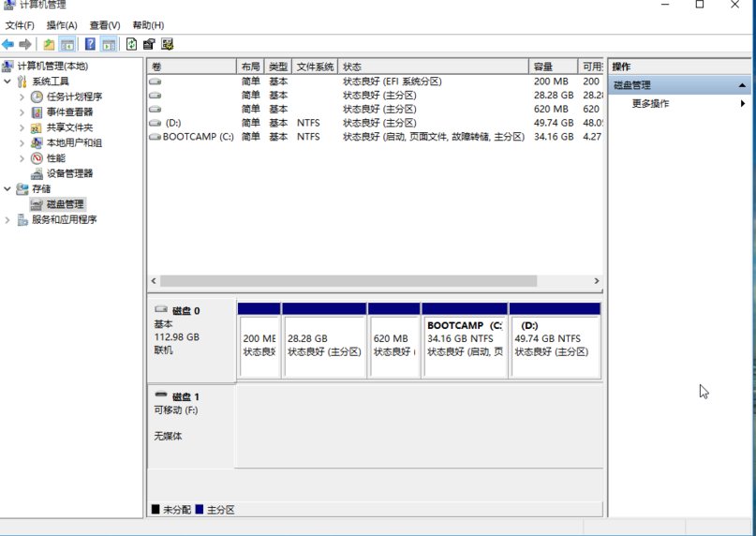This screenshot has height=536, width=756.
Task: Select the 200 MB partition block
Action: (x=259, y=340)
